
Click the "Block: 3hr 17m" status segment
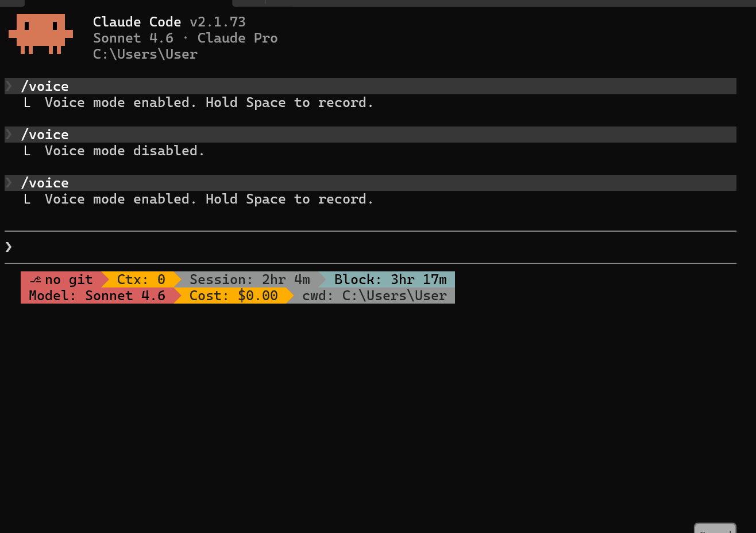(x=390, y=279)
